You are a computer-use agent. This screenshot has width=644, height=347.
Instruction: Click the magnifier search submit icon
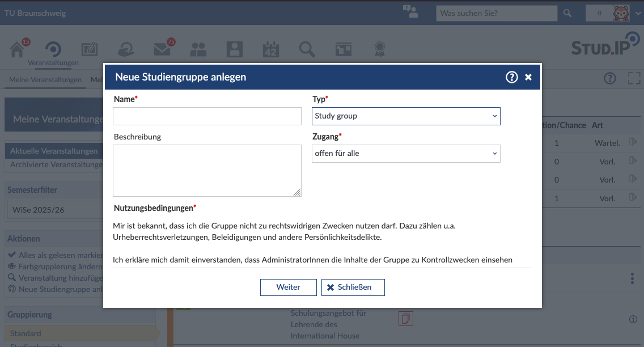567,13
